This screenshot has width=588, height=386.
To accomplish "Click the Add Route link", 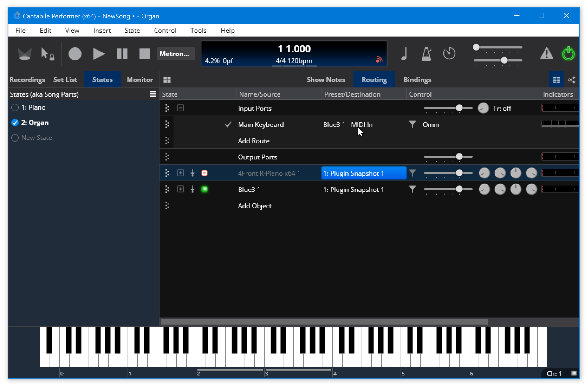I will coord(254,141).
